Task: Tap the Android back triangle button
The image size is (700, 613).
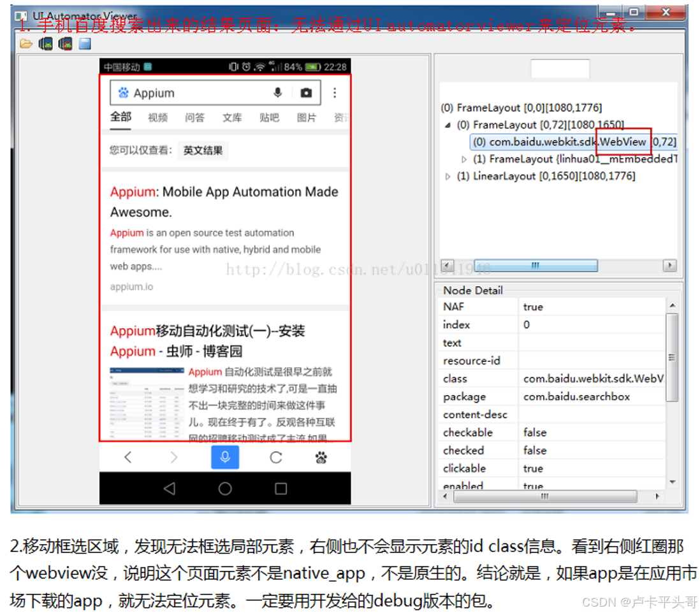Action: click(169, 489)
